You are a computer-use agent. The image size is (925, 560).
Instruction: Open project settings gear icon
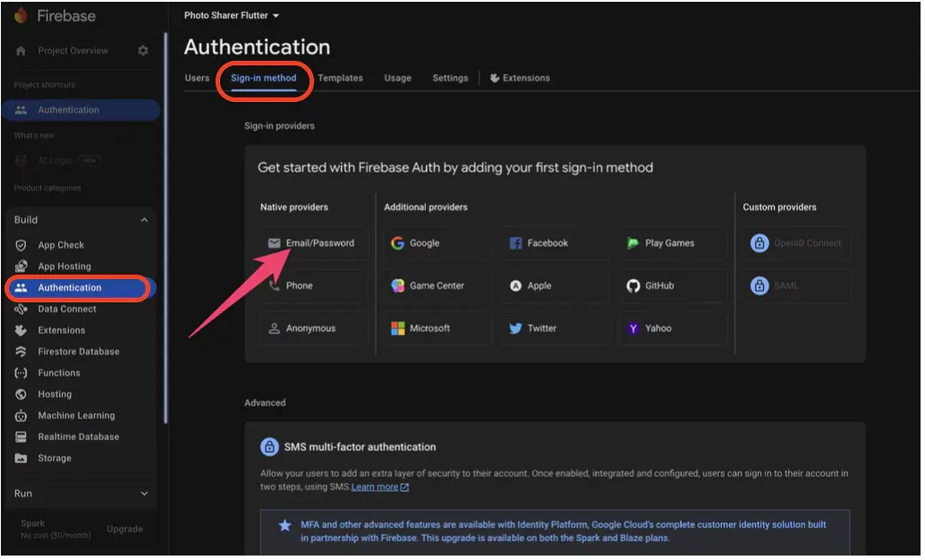tap(143, 51)
